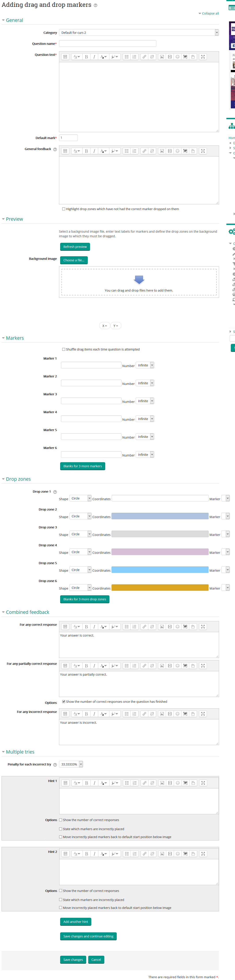Toggle bold in the Question text editor
The image size is (235, 980).
(86, 57)
